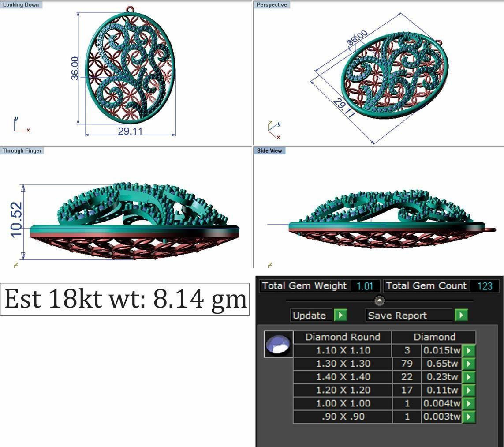Select the Through Finger viewport label
Viewport: 504px width, 447px height.
click(22, 150)
